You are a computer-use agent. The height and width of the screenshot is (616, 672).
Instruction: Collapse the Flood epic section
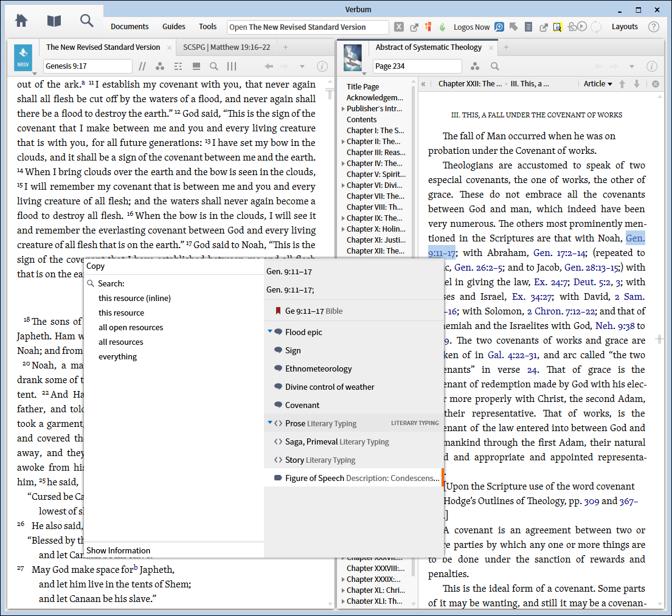point(270,332)
